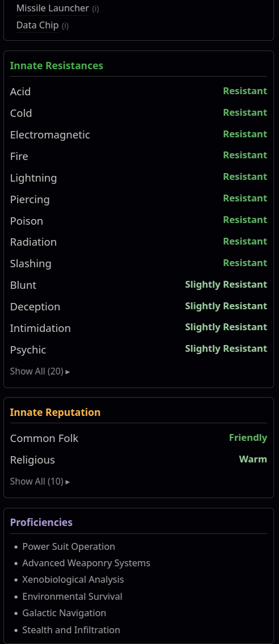Open the Data Chip item link
Image resolution: width=279 pixels, height=644 pixels.
pyautogui.click(x=37, y=26)
